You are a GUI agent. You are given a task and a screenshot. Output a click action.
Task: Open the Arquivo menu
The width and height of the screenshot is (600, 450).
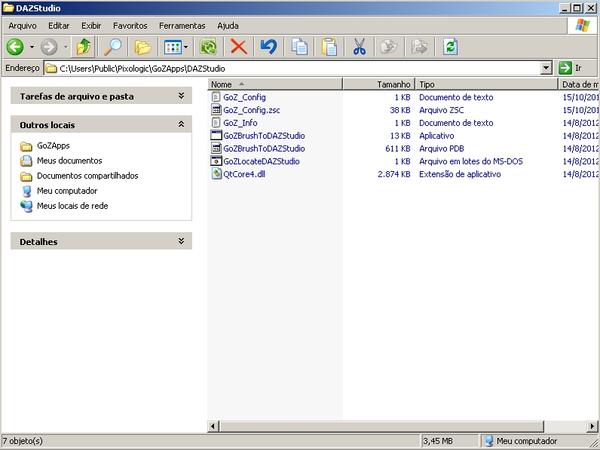coord(23,26)
